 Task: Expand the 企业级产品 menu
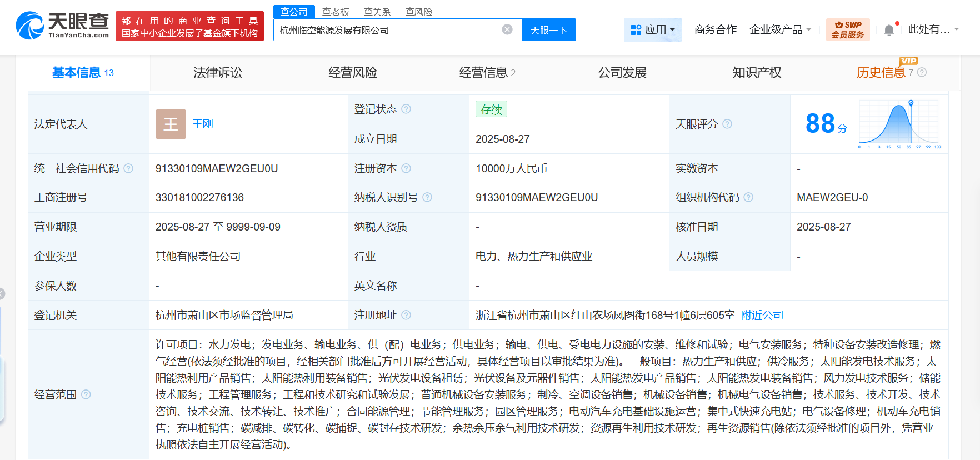coord(780,29)
